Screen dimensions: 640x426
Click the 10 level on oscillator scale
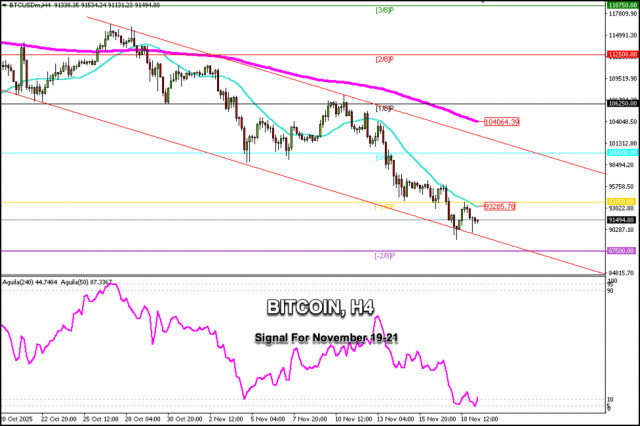610,399
